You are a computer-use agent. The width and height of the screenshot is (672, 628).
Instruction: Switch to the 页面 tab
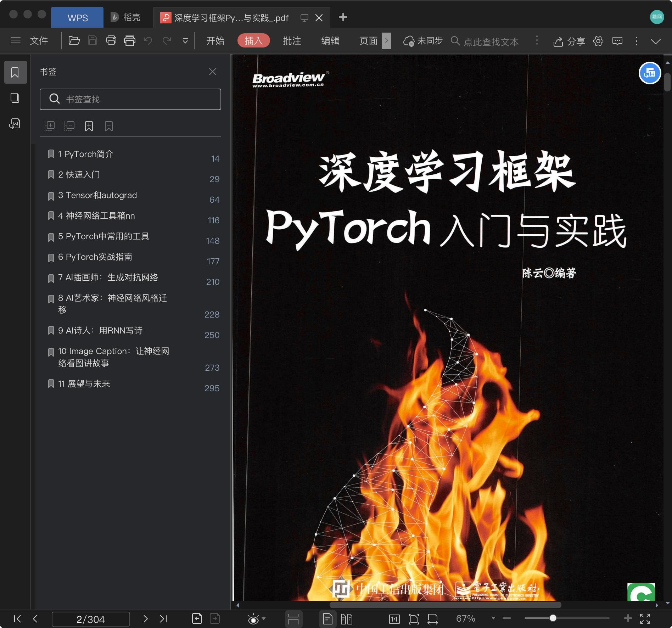pyautogui.click(x=369, y=41)
